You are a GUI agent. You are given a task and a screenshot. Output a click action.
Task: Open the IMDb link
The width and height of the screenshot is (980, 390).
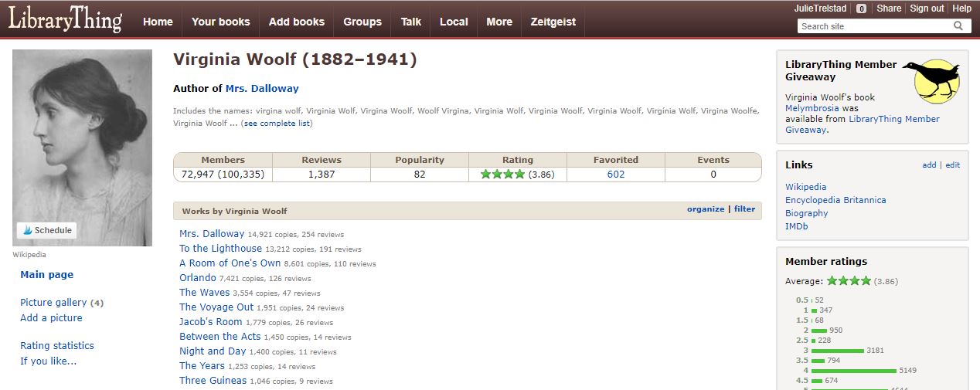797,226
